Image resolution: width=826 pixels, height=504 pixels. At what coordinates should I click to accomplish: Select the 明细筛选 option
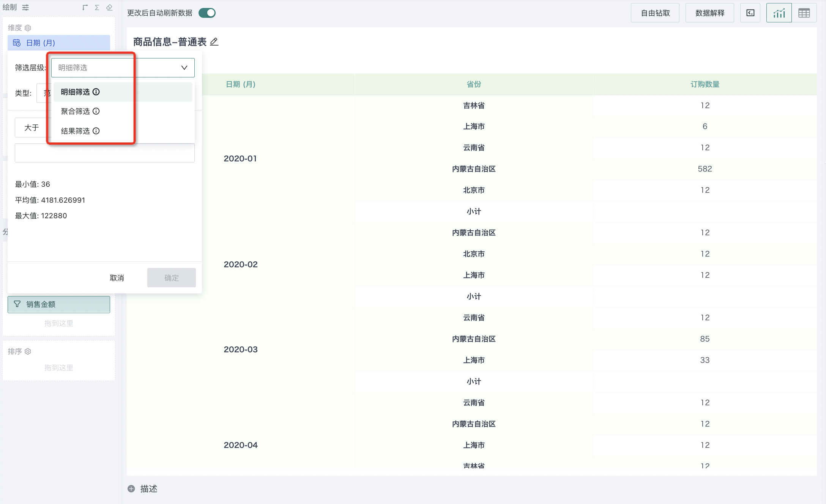76,92
